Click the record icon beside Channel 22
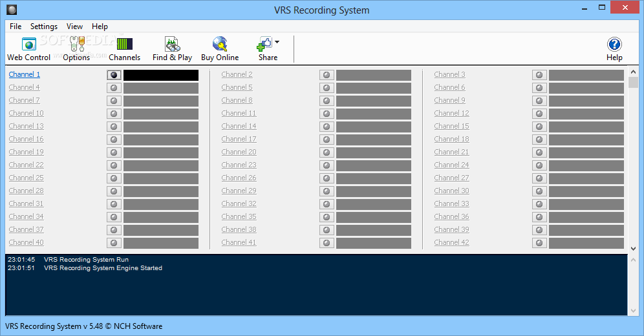 click(114, 165)
